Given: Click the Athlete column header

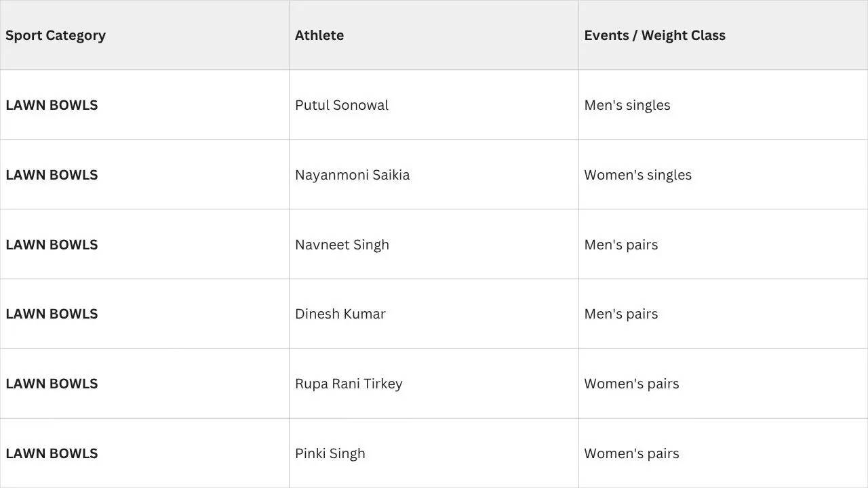Looking at the screenshot, I should pyautogui.click(x=434, y=35).
